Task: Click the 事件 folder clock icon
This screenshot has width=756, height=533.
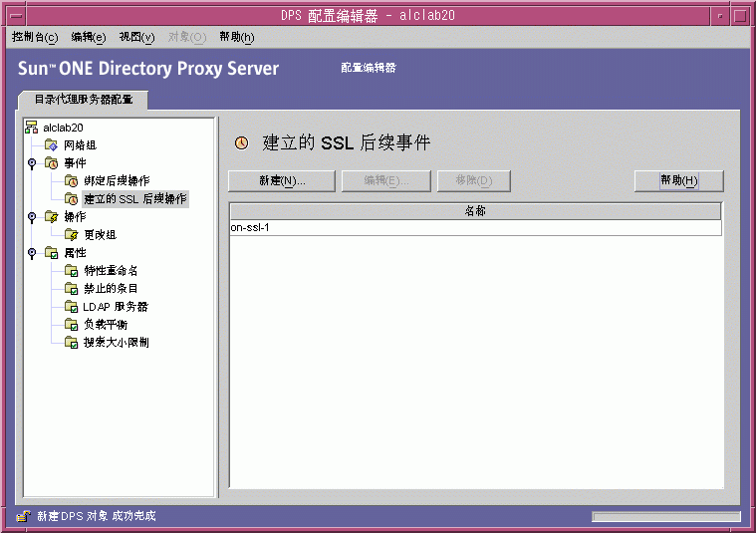Action: 52,163
